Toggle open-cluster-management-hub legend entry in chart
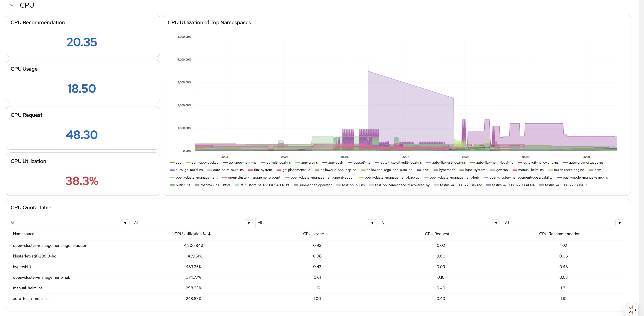This screenshot has width=644, height=316. [x=451, y=177]
